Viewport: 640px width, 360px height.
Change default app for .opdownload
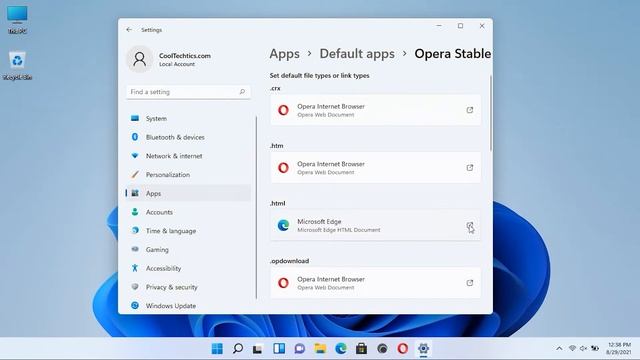pos(375,283)
